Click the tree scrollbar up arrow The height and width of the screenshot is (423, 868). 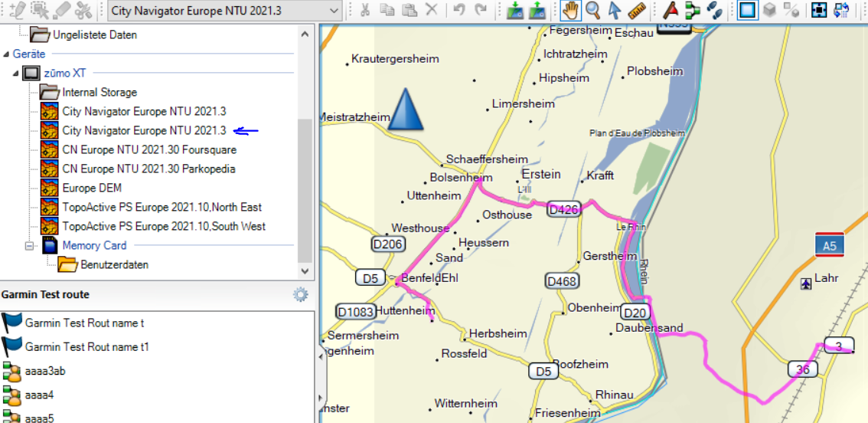pos(305,33)
